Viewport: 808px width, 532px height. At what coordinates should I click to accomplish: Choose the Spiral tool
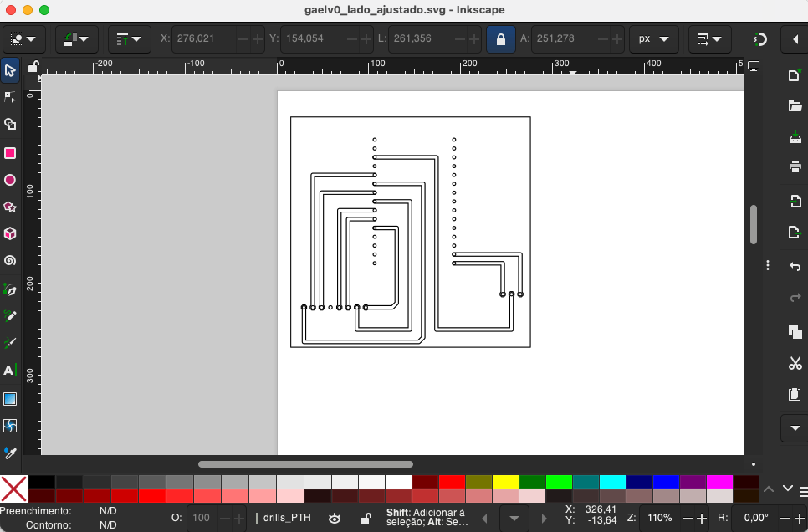(x=10, y=260)
